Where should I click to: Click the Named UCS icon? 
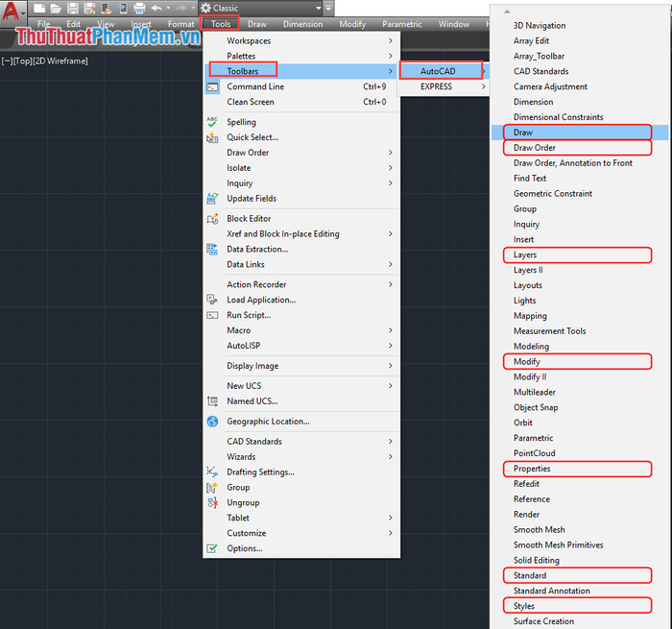tap(212, 401)
